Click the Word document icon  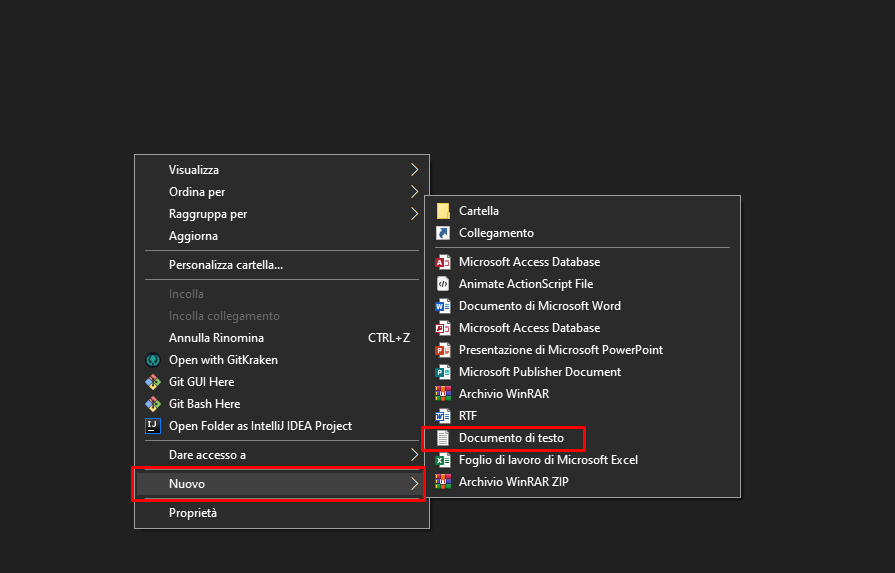[x=443, y=306]
